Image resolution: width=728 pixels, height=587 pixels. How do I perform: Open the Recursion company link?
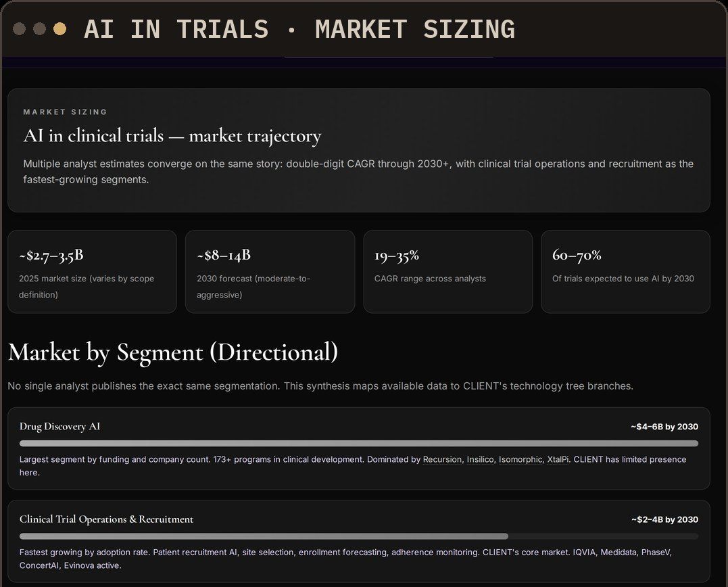443,459
